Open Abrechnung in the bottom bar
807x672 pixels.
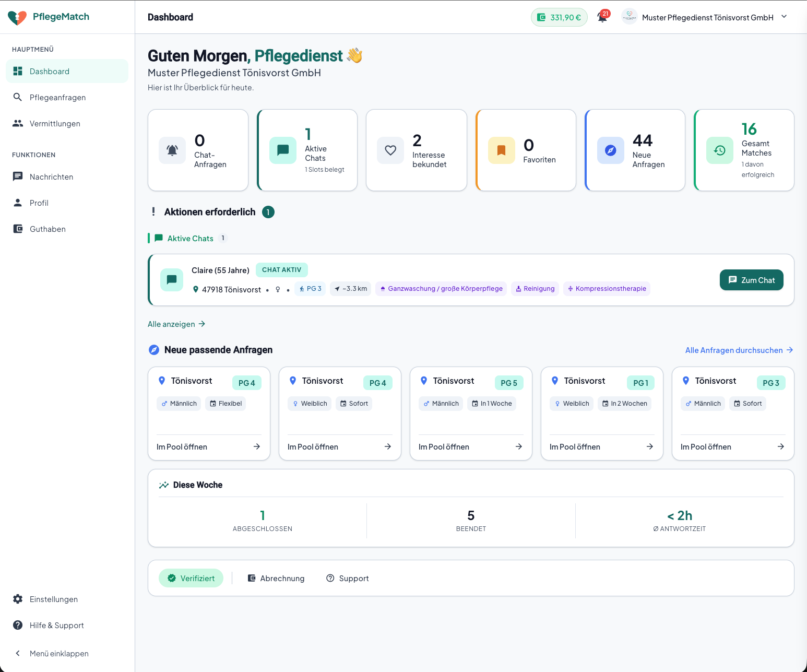pyautogui.click(x=276, y=578)
